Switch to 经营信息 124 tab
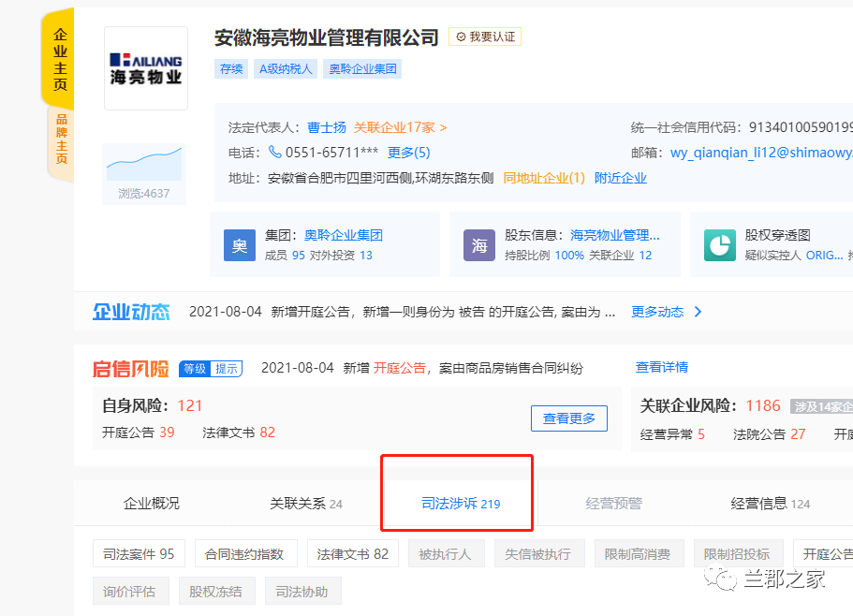This screenshot has height=616, width=853. pos(771,504)
